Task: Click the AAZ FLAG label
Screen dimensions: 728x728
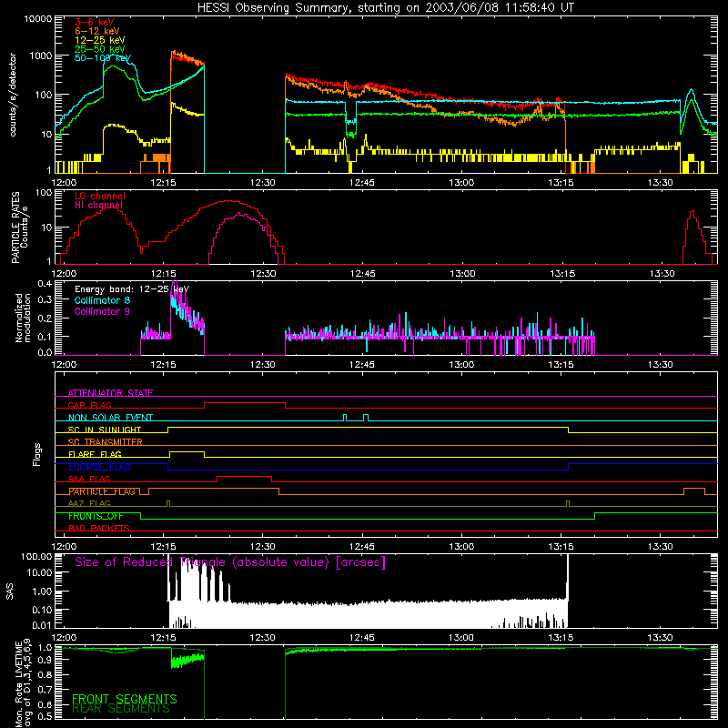Action: 89,503
